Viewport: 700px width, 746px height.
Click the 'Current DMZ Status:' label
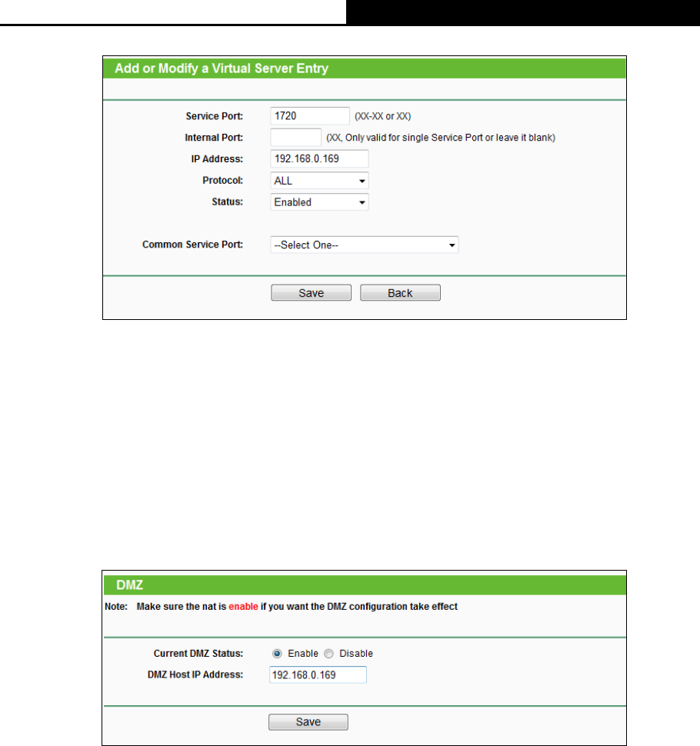tap(198, 654)
